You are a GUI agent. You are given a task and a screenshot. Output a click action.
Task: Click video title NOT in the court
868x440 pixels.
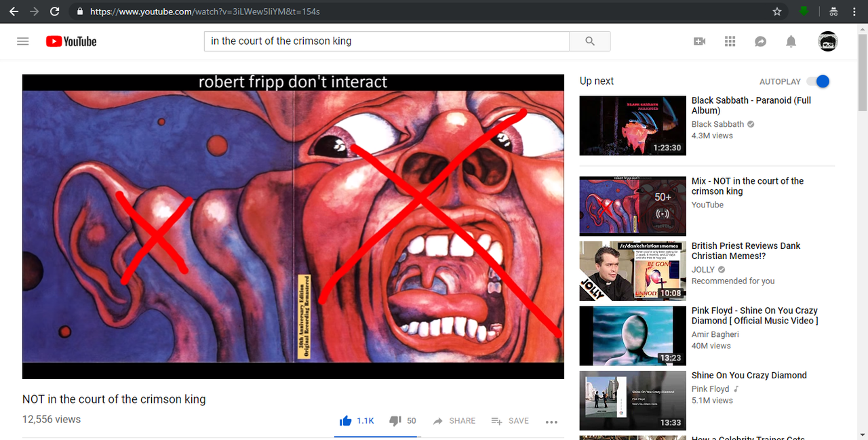click(x=114, y=399)
